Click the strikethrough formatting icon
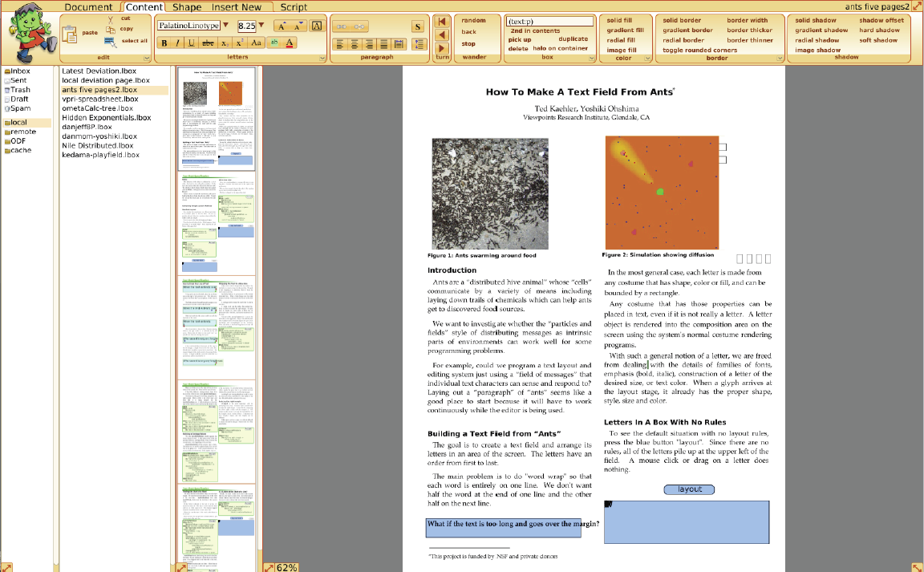The width and height of the screenshot is (924, 572). coord(209,43)
